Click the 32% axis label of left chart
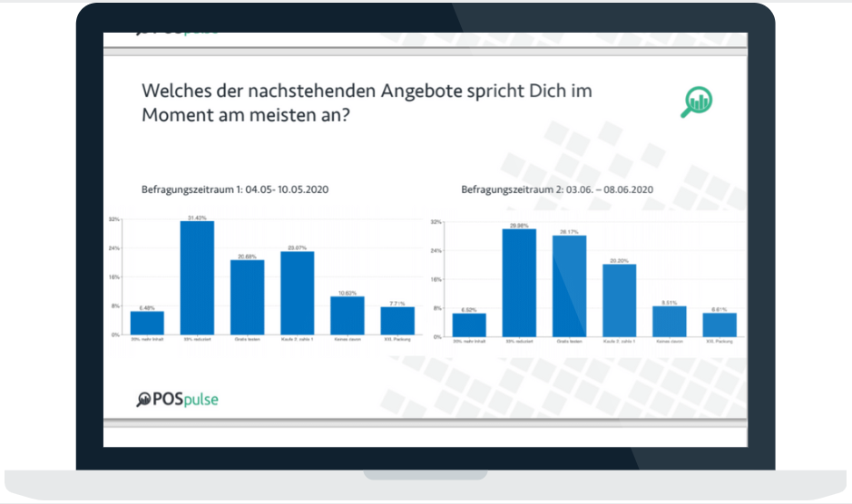 pos(114,219)
